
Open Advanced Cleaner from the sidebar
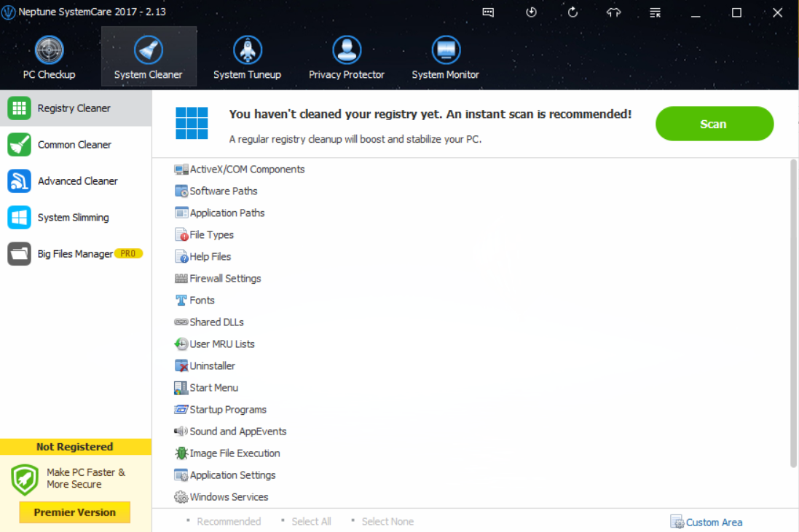pyautogui.click(x=76, y=181)
